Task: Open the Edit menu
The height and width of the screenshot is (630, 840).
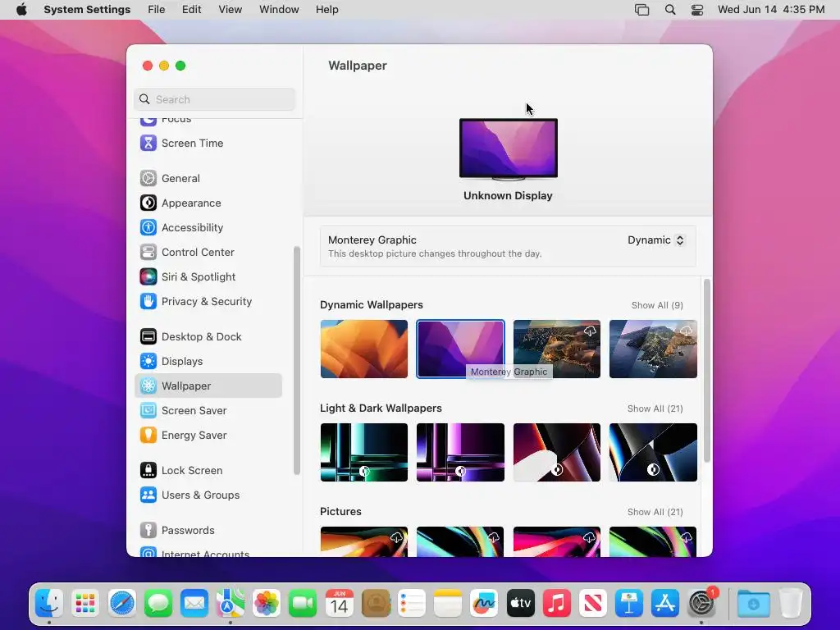Action: (x=191, y=10)
